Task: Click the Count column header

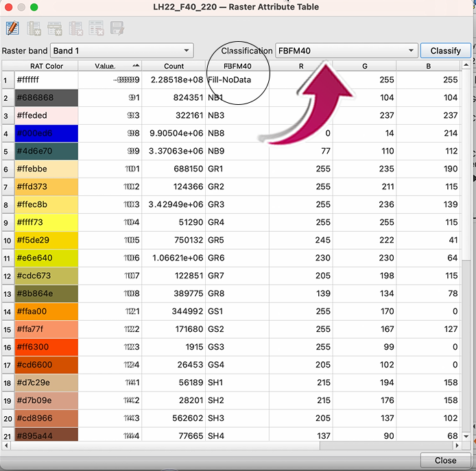Action: pos(174,66)
